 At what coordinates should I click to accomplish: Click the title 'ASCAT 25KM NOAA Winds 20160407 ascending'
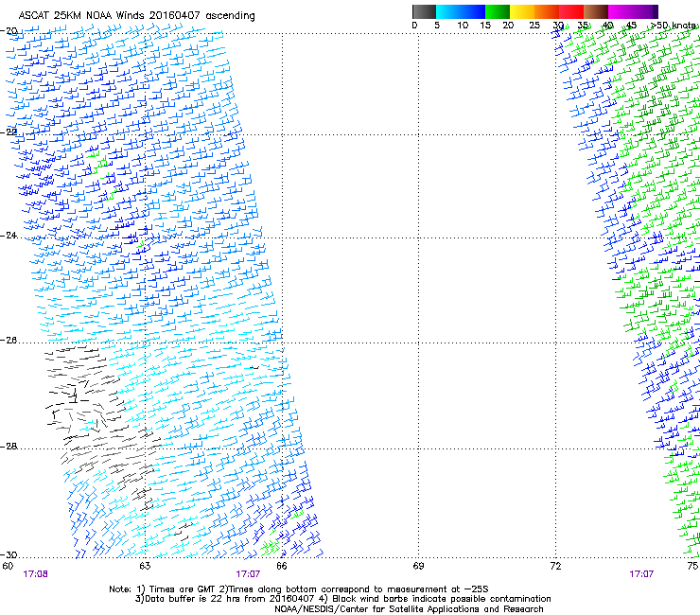click(x=136, y=16)
